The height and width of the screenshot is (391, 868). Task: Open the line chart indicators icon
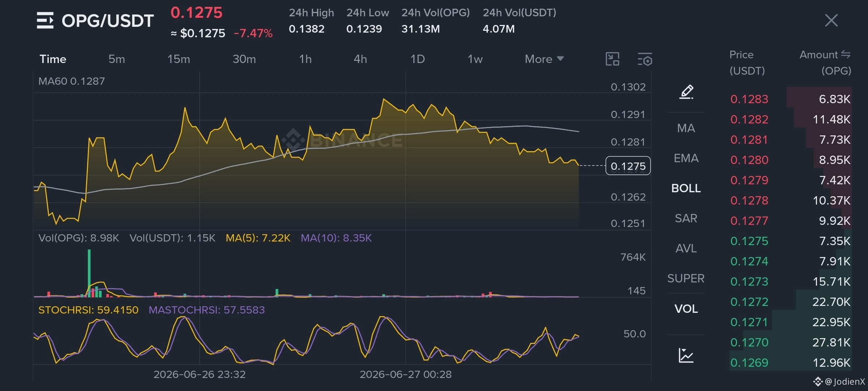coord(686,355)
